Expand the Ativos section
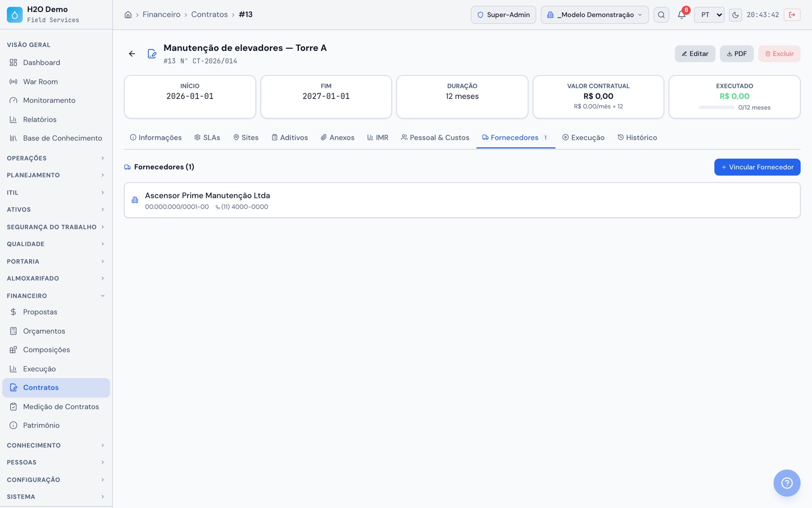812x508 pixels. coord(56,209)
